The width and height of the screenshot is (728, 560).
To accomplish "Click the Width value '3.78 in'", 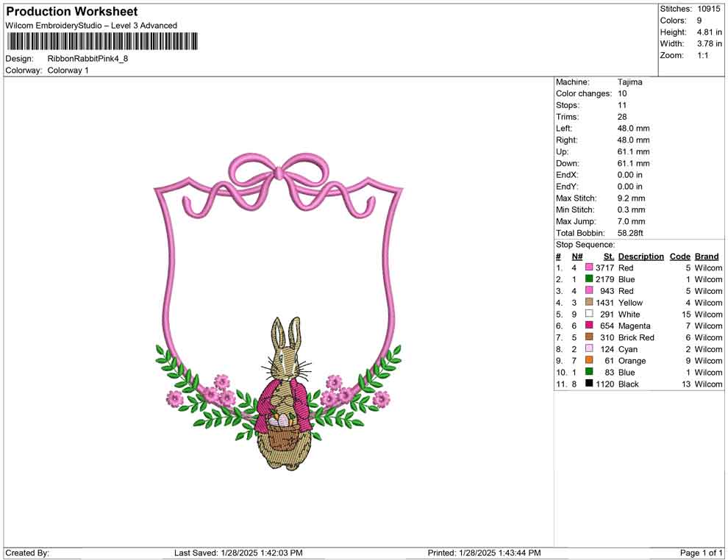I will click(x=710, y=43).
